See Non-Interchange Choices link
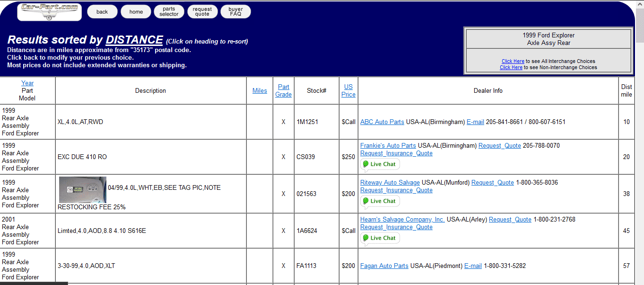 coord(511,67)
